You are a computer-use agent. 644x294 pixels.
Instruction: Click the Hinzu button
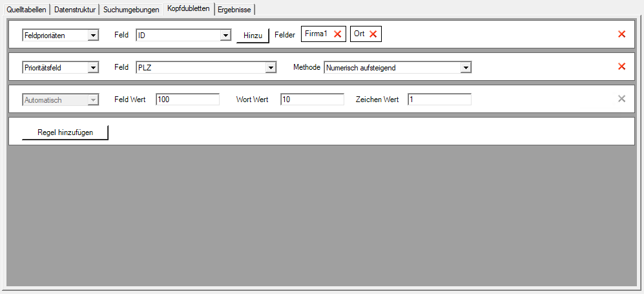tap(253, 36)
